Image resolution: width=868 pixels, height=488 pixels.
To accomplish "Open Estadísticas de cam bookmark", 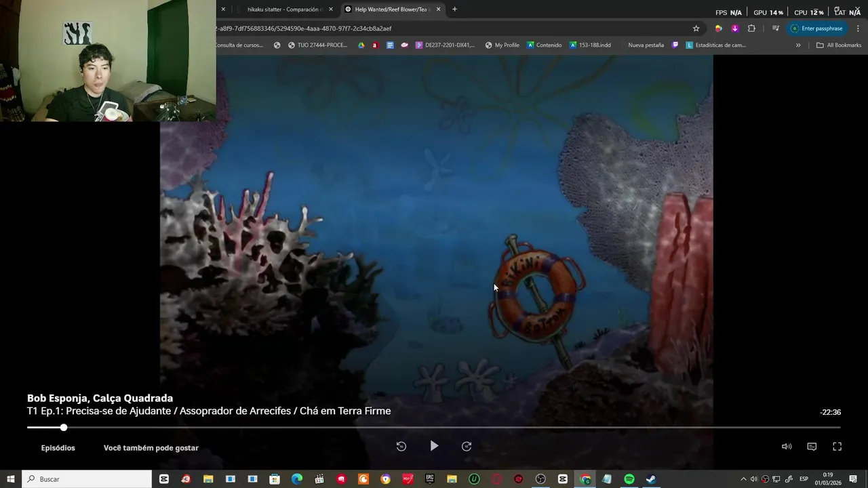I will 716,45.
